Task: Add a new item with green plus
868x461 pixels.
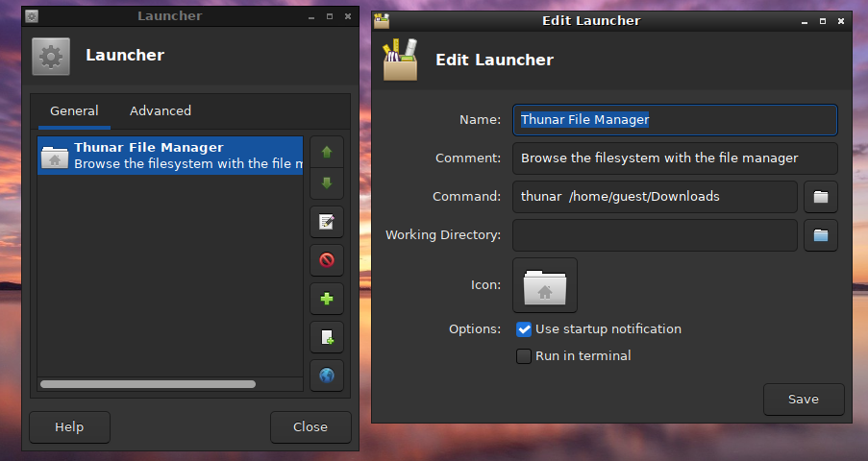Action: (327, 299)
